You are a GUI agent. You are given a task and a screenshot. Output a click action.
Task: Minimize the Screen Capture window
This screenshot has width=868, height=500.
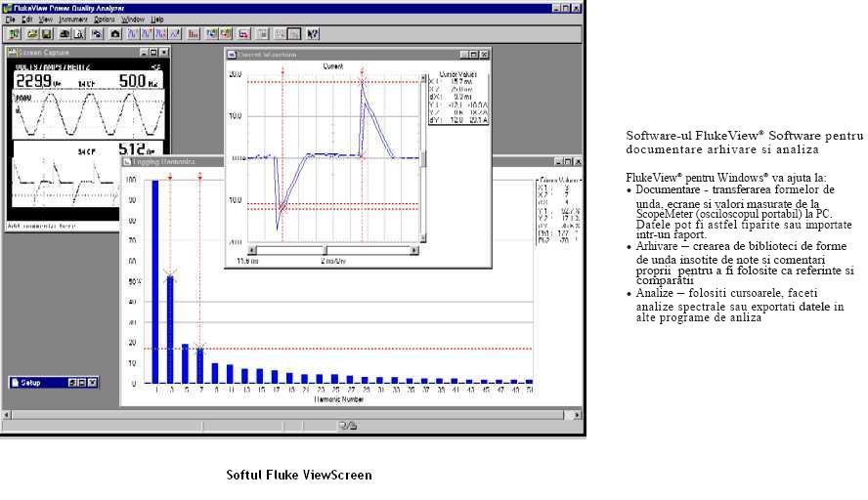coord(144,52)
